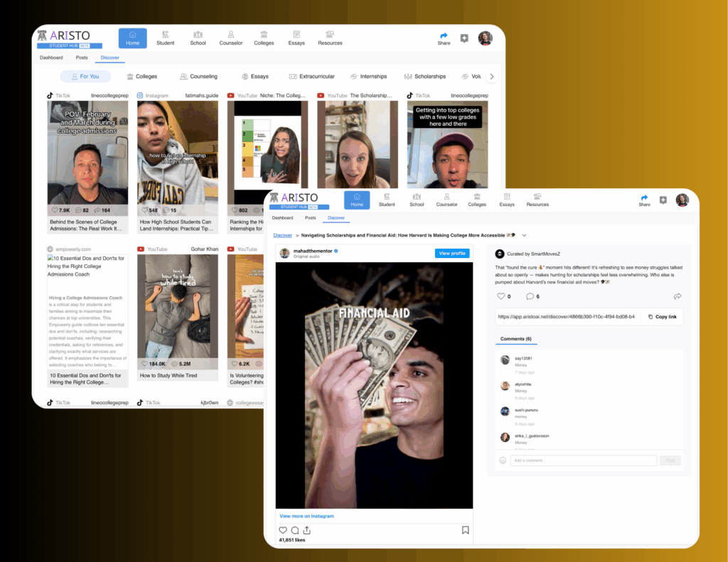This screenshot has width=728, height=562.
Task: Filter the feed by Essays category chip
Action: click(255, 77)
